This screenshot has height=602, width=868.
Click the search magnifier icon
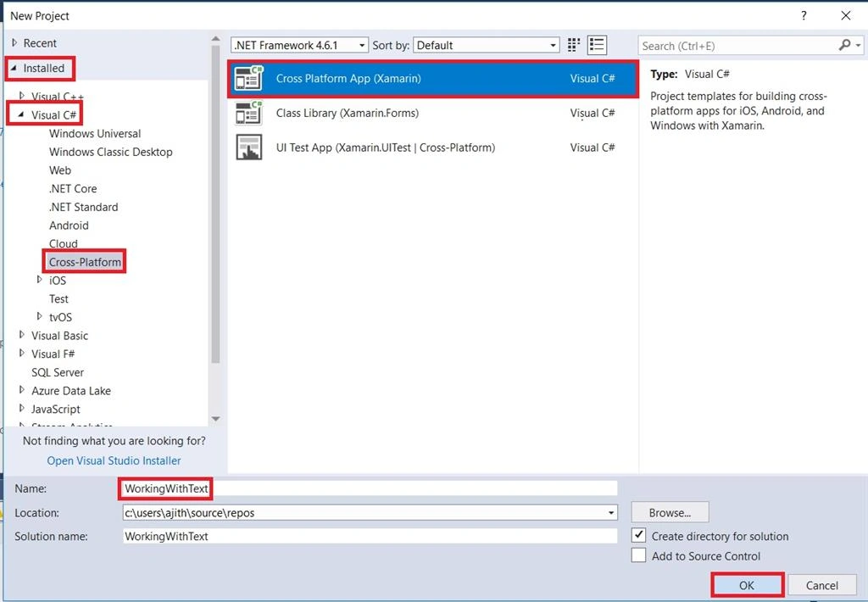point(845,45)
